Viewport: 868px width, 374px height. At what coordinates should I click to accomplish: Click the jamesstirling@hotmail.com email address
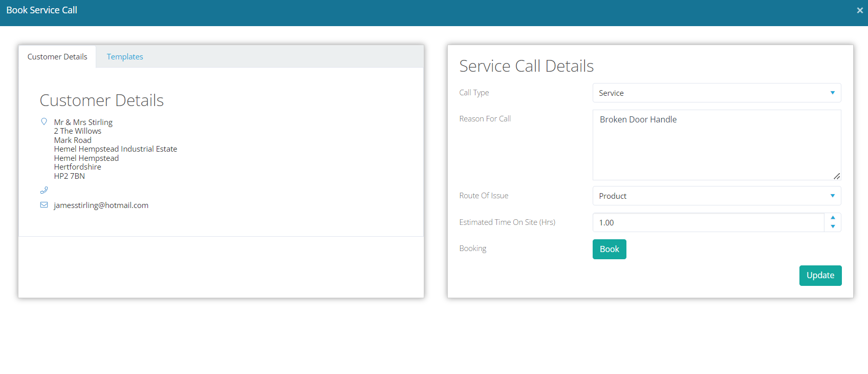(101, 205)
